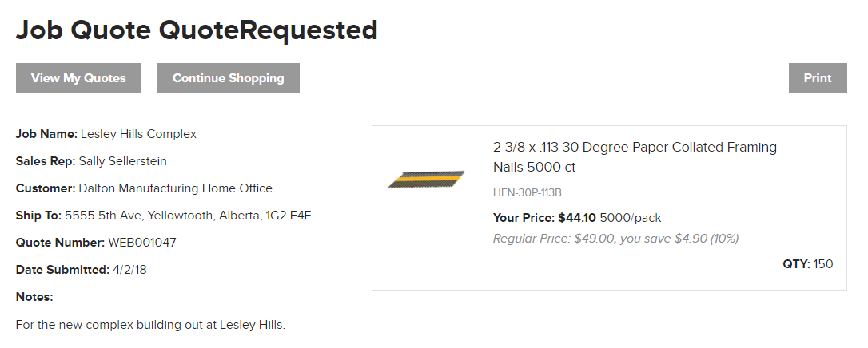This screenshot has width=868, height=348.
Task: Click the Date Submitted 4/2/18 line
Action: [81, 270]
